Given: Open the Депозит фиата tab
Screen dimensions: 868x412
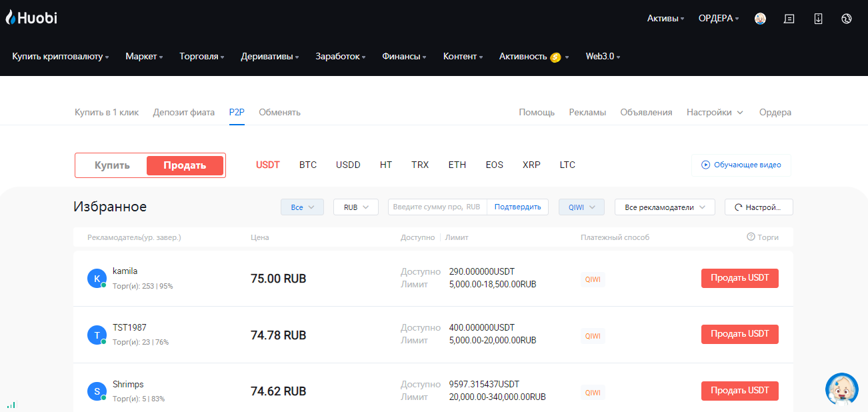Looking at the screenshot, I should tap(184, 113).
